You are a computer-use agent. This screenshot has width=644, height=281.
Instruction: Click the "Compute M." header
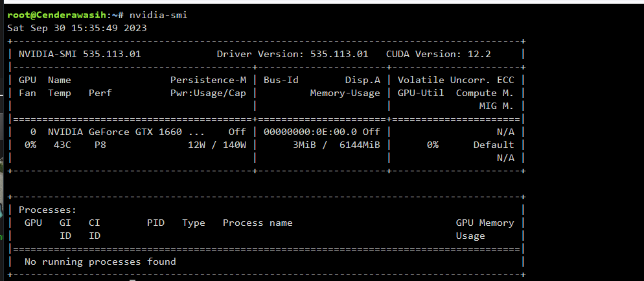485,93
